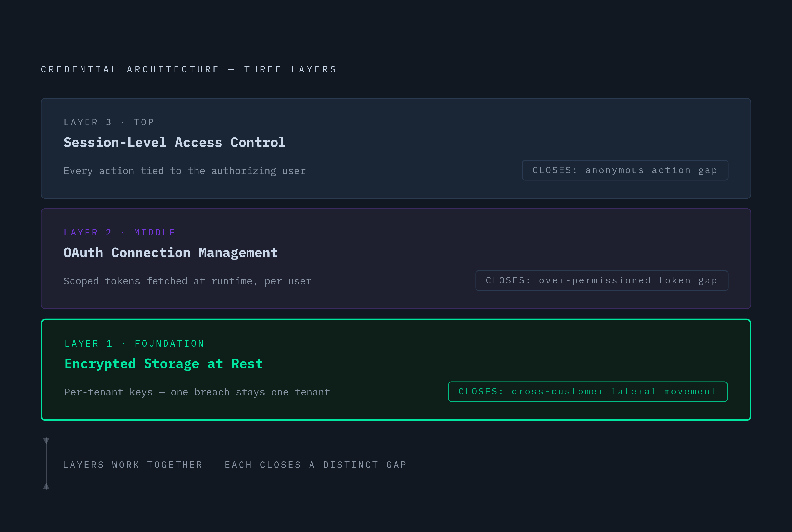Click the 'CREDENTIAL ARCHITECTURE — THREE LAYERS' title
The image size is (792, 532).
click(189, 69)
